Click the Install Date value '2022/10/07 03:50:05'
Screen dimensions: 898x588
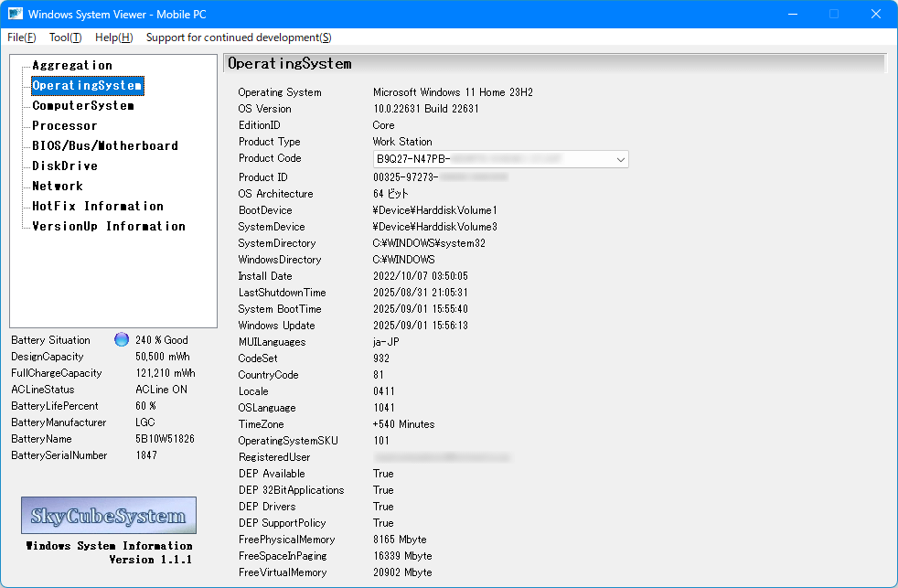point(421,276)
